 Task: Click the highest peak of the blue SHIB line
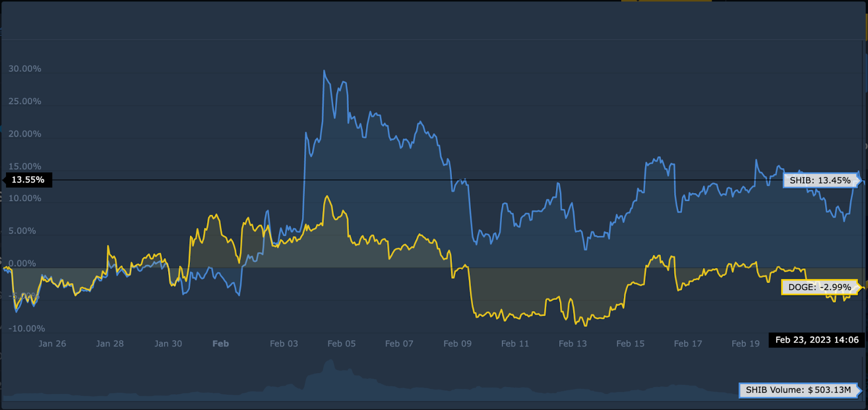click(324, 71)
